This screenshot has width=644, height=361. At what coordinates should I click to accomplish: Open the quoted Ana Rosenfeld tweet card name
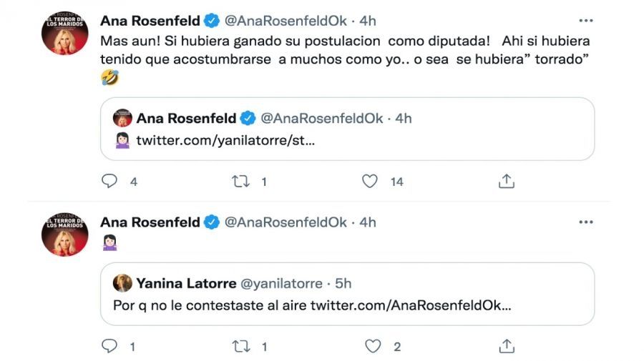[x=187, y=118]
